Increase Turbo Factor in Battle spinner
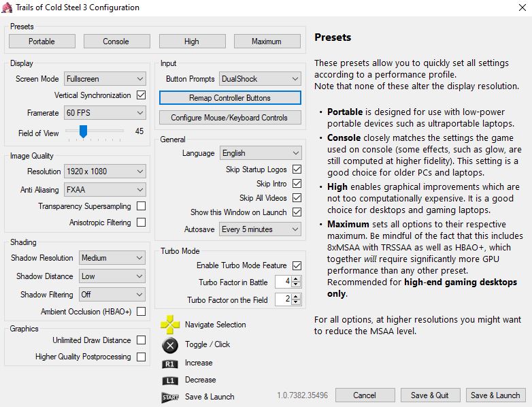Image resolution: width=532 pixels, height=407 pixels. tap(296, 279)
